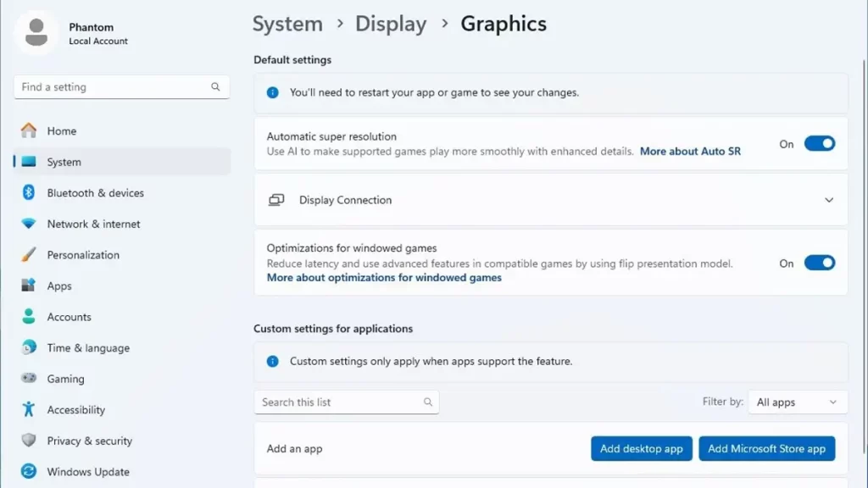The height and width of the screenshot is (488, 868).
Task: Open the Personalization paintbrush icon
Action: point(28,254)
